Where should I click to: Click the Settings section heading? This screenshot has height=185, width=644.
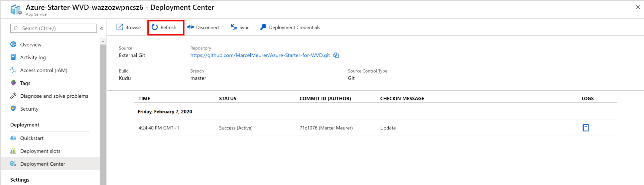click(20, 180)
